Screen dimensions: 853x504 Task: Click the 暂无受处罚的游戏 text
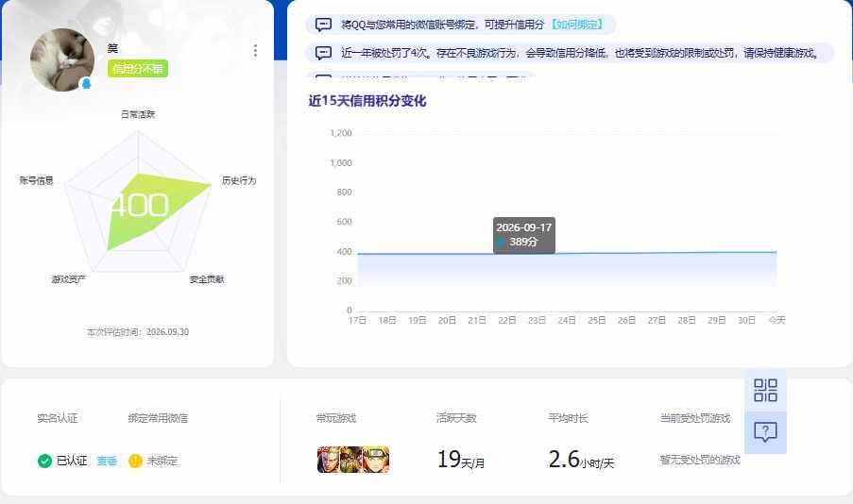[x=700, y=460]
